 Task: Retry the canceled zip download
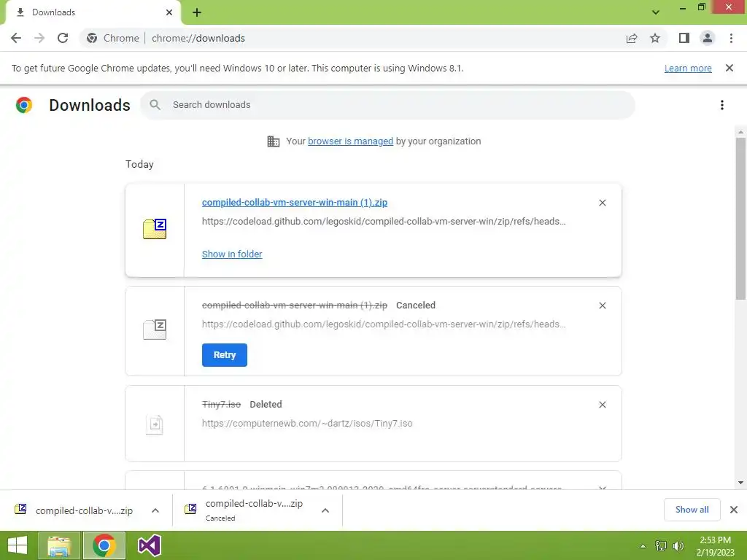pos(225,355)
